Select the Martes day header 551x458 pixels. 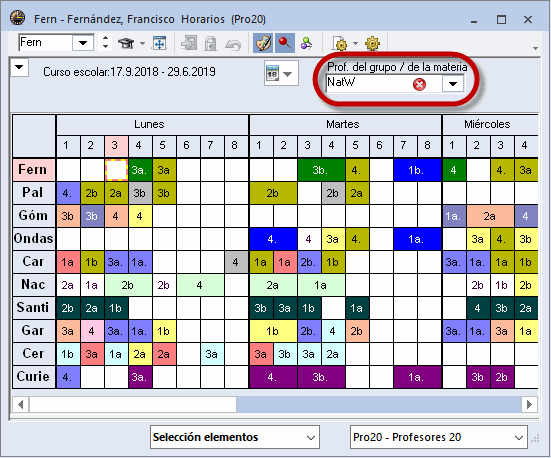click(343, 124)
